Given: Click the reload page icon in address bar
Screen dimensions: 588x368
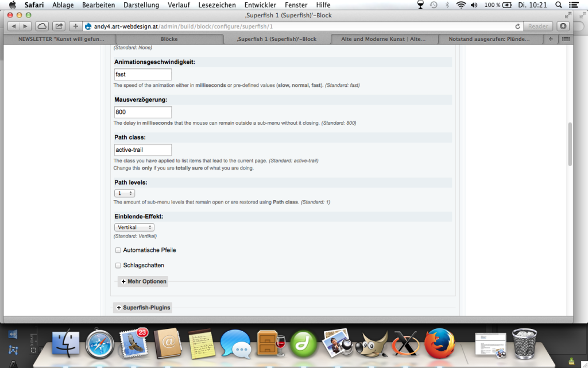Looking at the screenshot, I should [518, 26].
